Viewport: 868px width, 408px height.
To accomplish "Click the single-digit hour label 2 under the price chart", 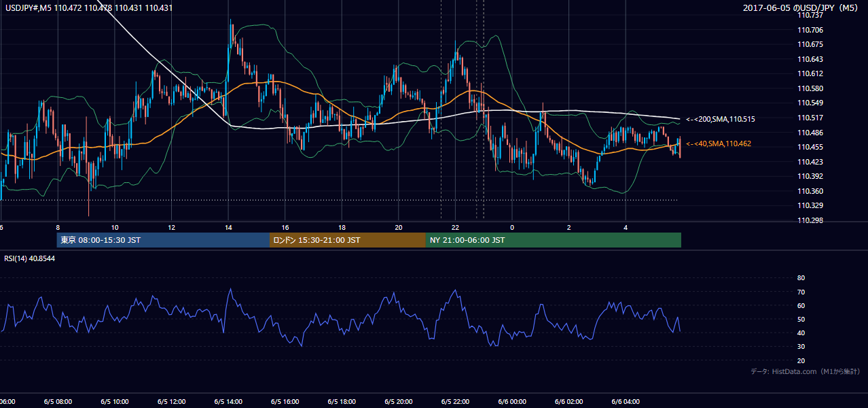I will pos(569,227).
